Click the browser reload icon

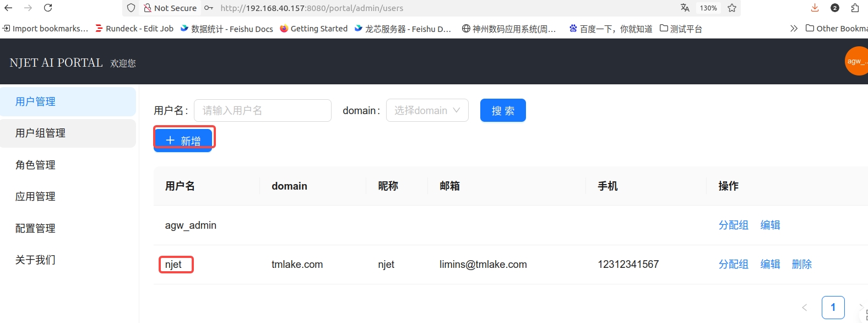point(48,8)
